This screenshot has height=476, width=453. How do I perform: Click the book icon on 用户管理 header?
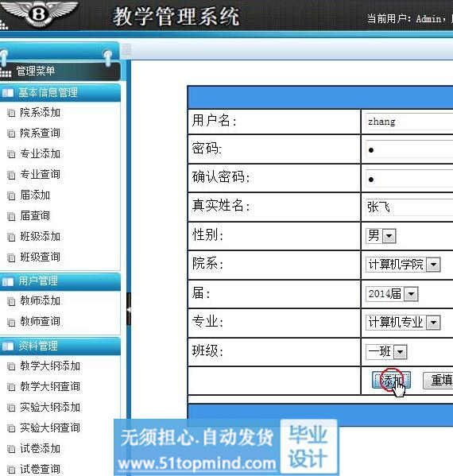pyautogui.click(x=8, y=282)
